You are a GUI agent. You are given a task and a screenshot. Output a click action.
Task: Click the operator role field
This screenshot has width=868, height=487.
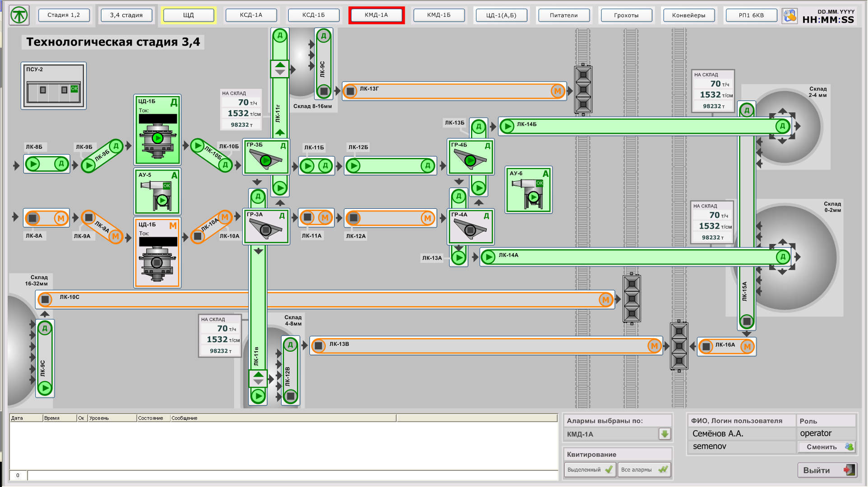coord(826,433)
